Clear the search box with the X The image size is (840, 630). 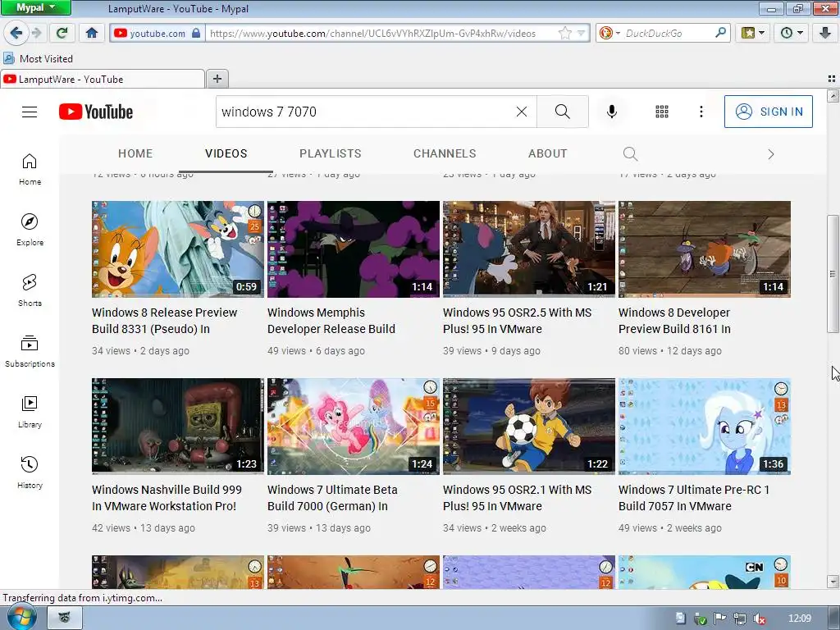[521, 112]
